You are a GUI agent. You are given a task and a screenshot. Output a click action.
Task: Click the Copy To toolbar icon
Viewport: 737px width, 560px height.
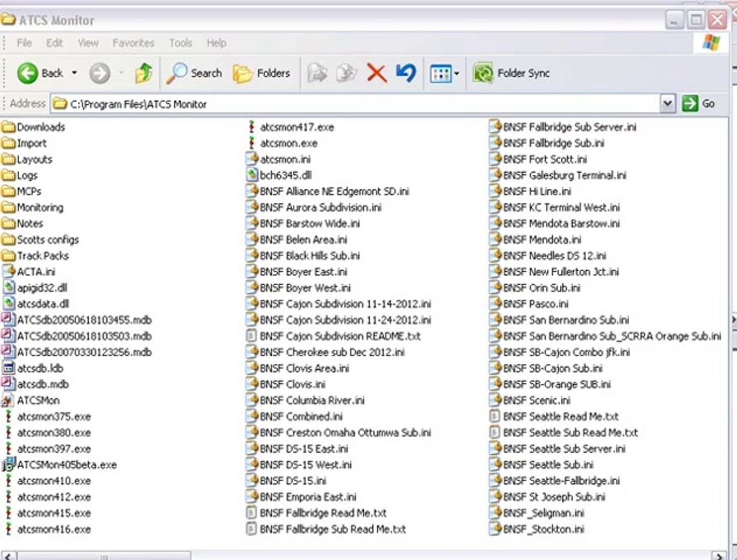[347, 73]
